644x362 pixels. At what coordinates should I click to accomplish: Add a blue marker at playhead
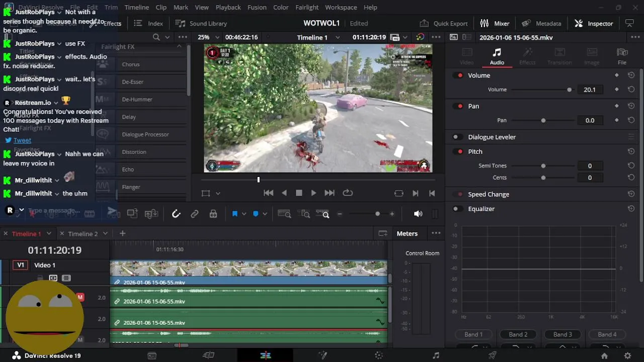[256, 214]
